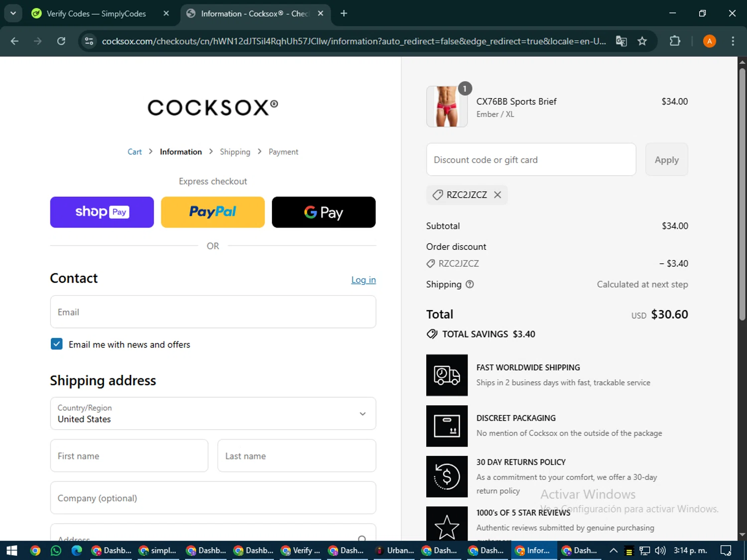Image resolution: width=747 pixels, height=560 pixels.
Task: Open the Chrome profile avatar
Action: [709, 41]
